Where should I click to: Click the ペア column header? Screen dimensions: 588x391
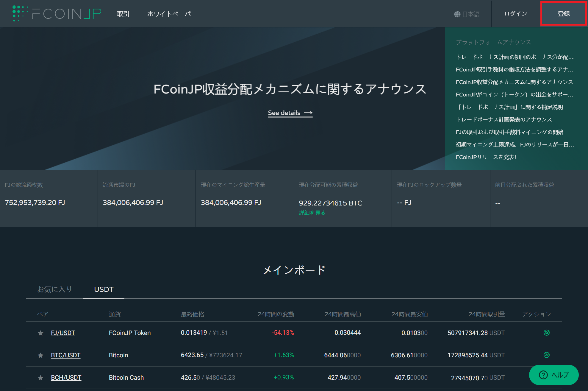coord(43,314)
